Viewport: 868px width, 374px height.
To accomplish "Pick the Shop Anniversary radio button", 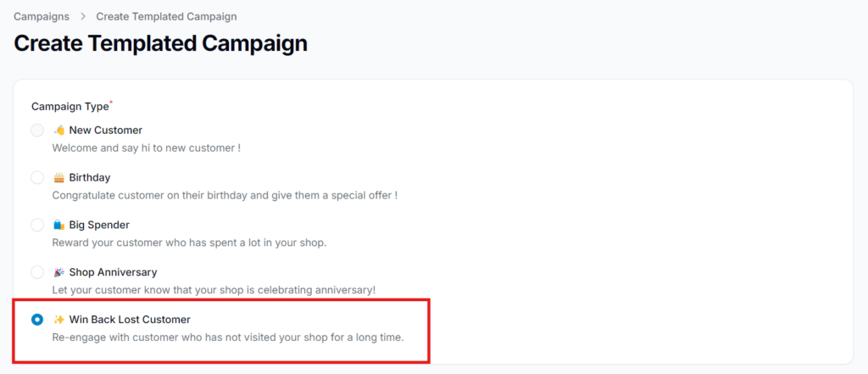I will point(37,272).
